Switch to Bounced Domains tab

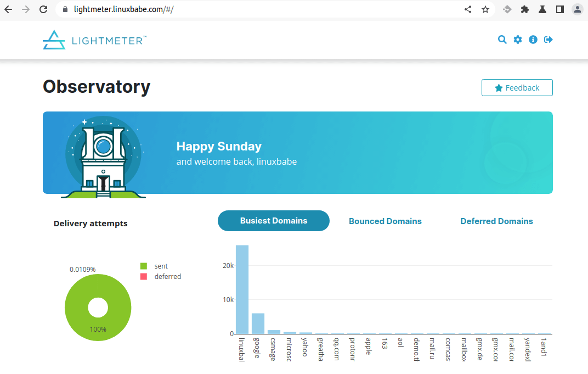385,221
